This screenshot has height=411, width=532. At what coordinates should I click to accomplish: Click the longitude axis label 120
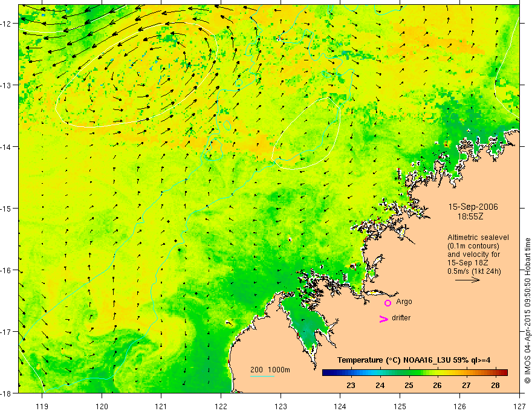[102, 406]
